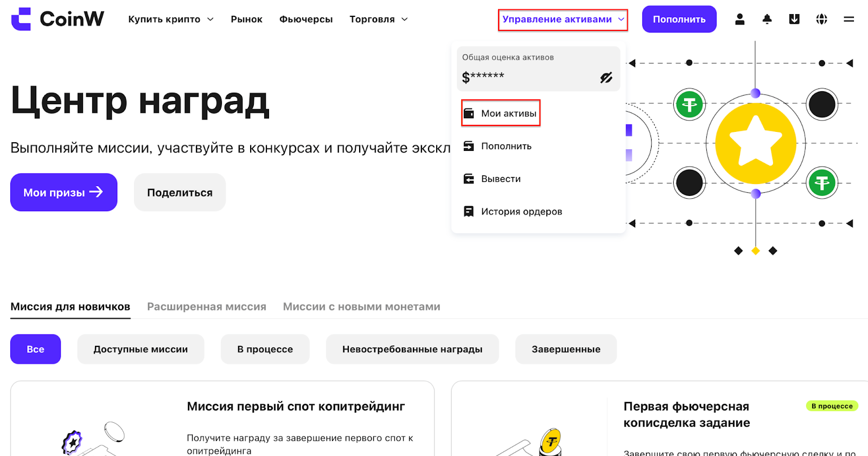Image resolution: width=868 pixels, height=456 pixels.
Task: Click the app download icon
Action: pyautogui.click(x=794, y=19)
